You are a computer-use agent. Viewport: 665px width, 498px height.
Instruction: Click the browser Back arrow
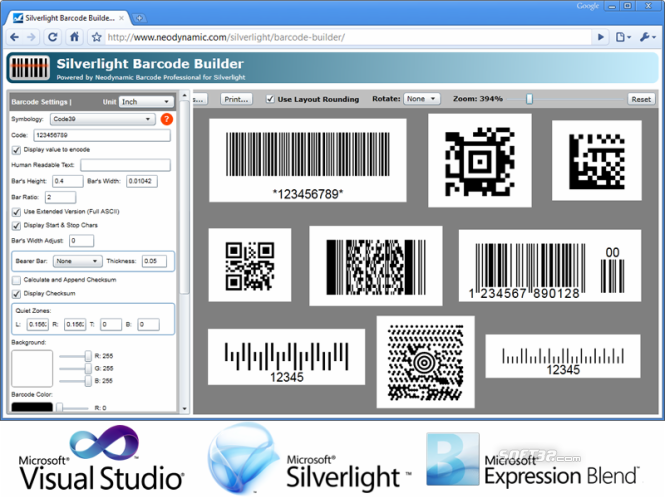(x=14, y=37)
